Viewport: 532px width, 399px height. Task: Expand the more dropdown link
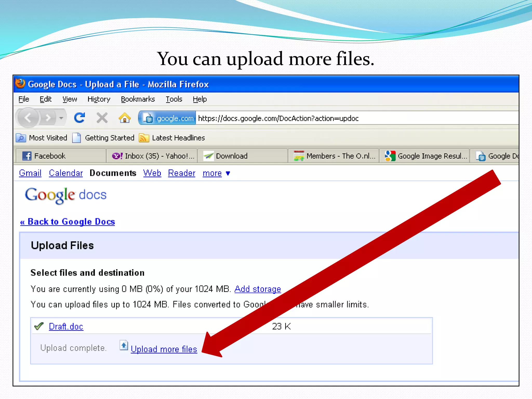click(x=216, y=173)
